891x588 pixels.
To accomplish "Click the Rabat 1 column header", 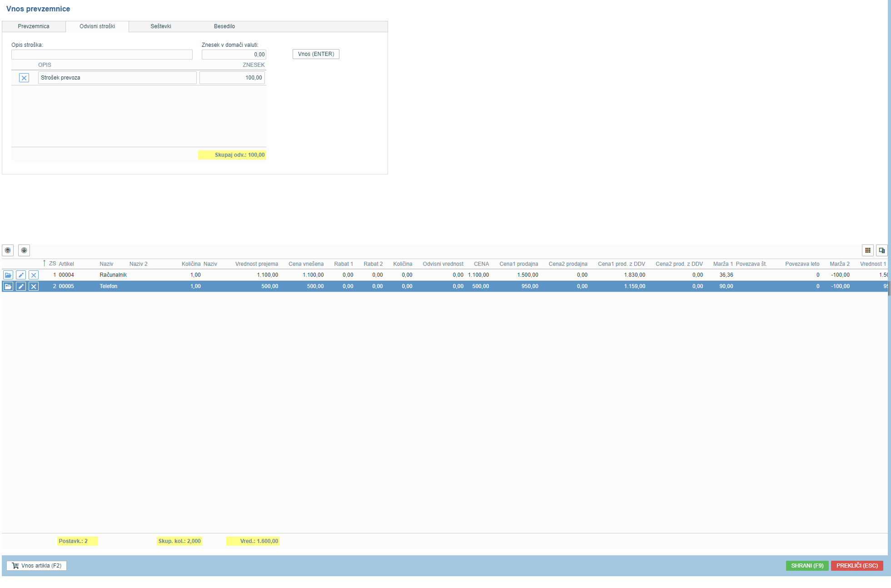I will pos(343,264).
